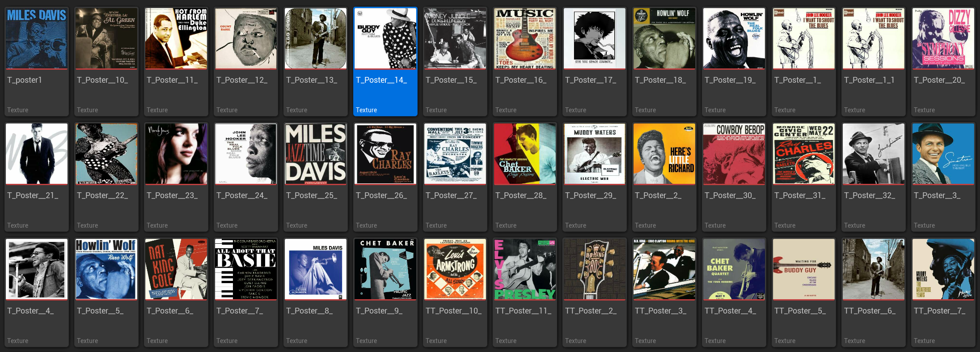The image size is (980, 352).
Task: Select the T_Poster__5_ Howlin' Wolf thumbnail
Action: [106, 269]
